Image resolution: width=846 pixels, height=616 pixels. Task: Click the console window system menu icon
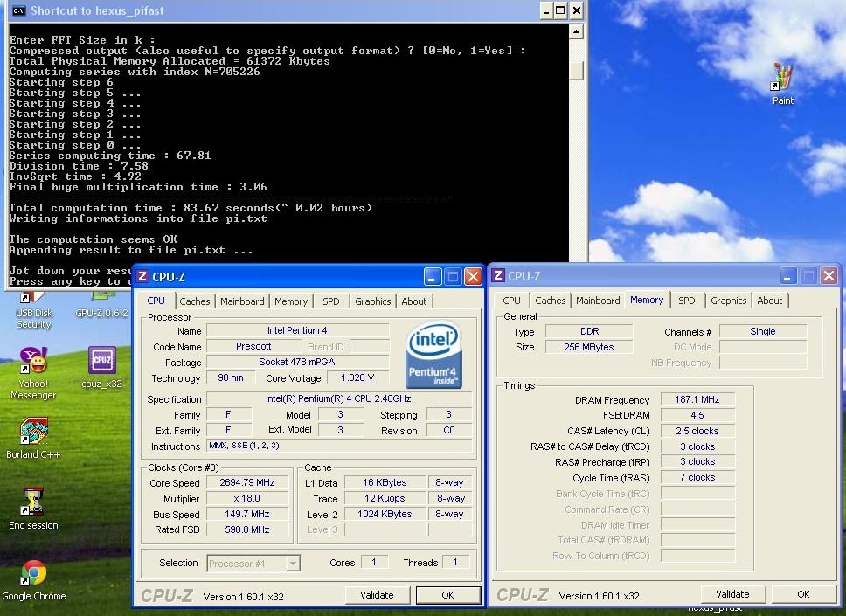[19, 10]
